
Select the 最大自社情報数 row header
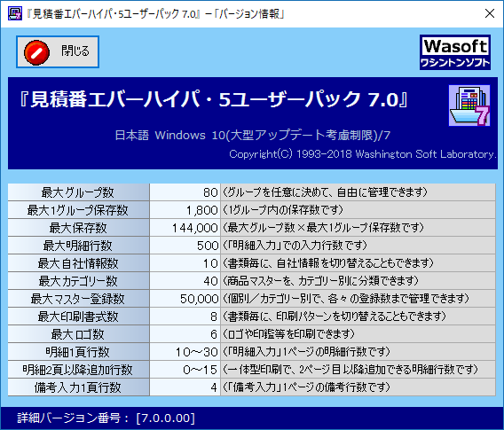[x=78, y=263]
